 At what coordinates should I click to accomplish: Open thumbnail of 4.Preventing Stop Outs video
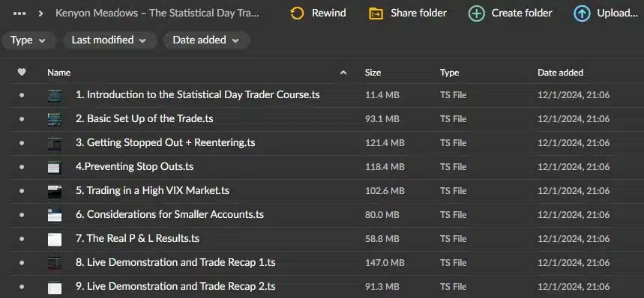[x=54, y=167]
